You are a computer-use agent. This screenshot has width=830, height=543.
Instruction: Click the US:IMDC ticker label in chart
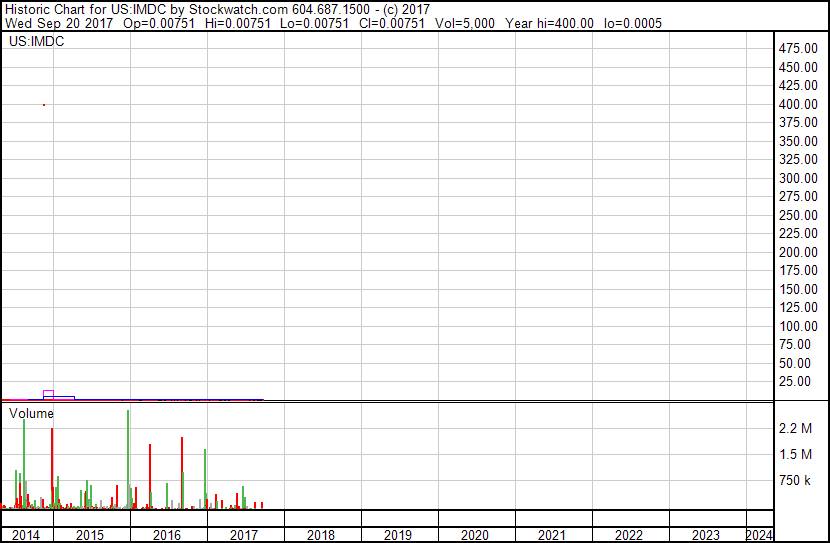click(x=36, y=42)
